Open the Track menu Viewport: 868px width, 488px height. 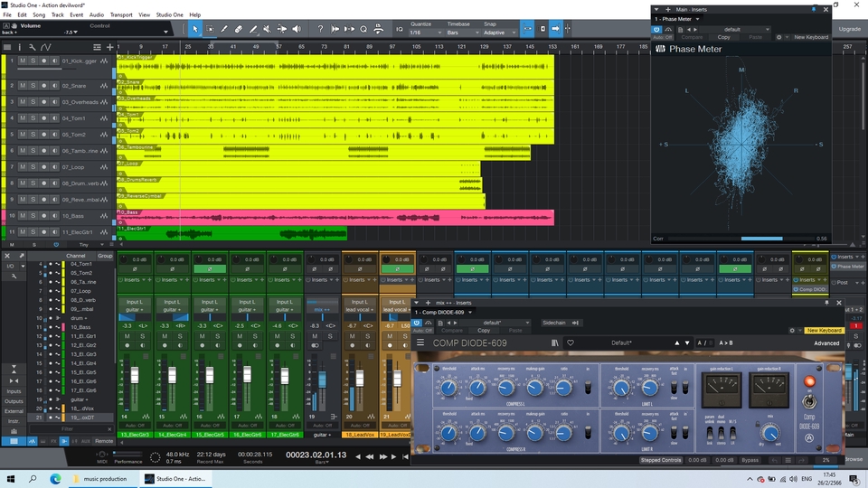tap(58, 15)
